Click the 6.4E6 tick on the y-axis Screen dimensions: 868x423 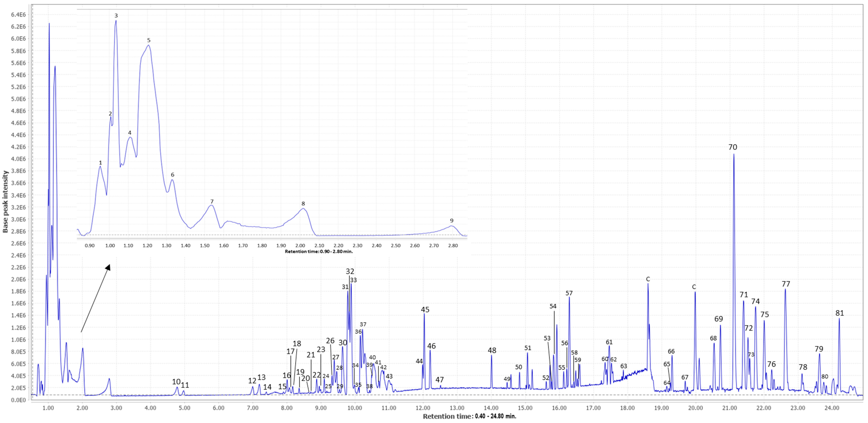19,14
